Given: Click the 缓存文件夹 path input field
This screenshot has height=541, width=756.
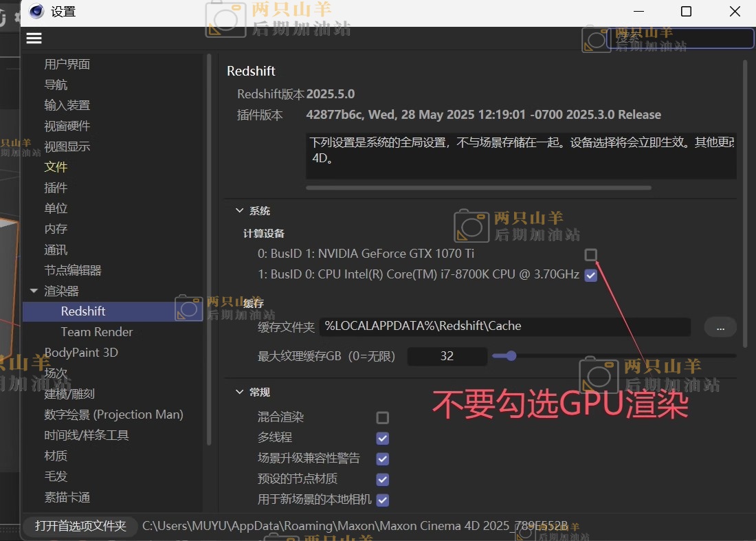Looking at the screenshot, I should [504, 327].
